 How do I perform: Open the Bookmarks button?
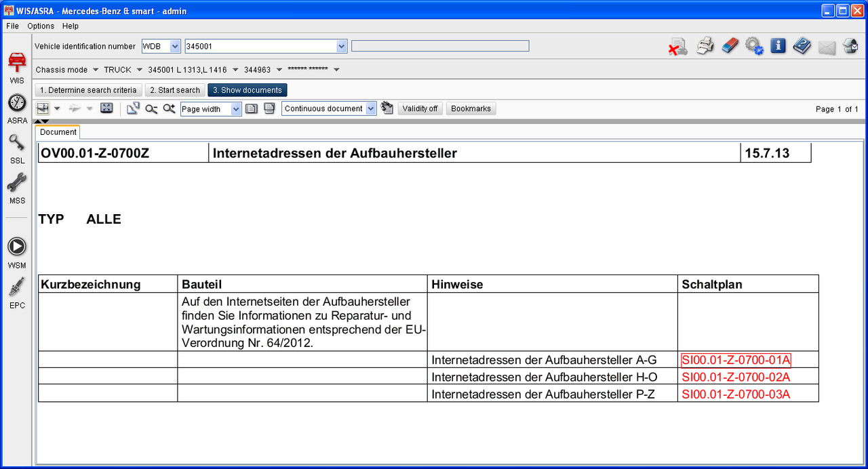point(471,108)
